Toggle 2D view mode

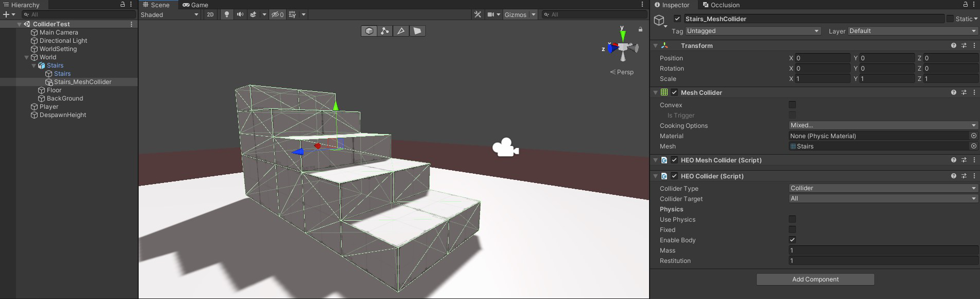tap(210, 14)
